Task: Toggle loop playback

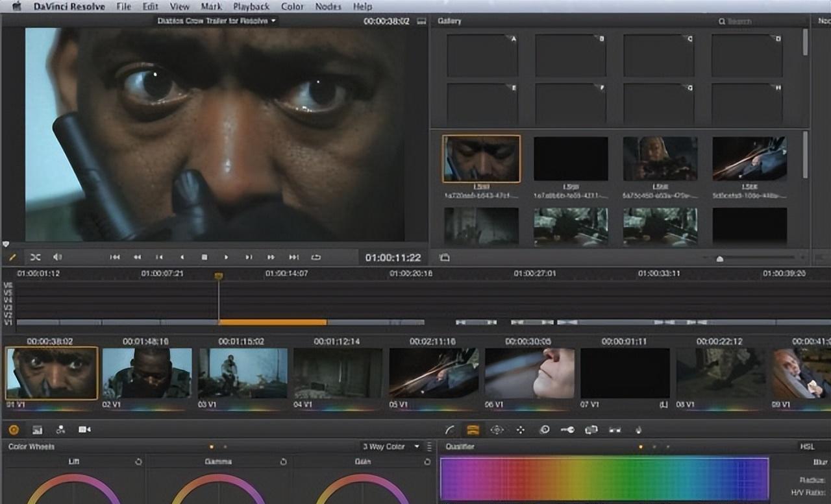Action: pyautogui.click(x=316, y=258)
